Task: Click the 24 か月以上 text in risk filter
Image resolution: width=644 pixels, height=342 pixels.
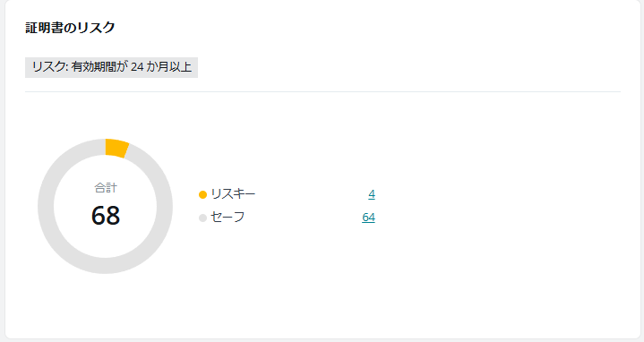Action: tap(161, 66)
